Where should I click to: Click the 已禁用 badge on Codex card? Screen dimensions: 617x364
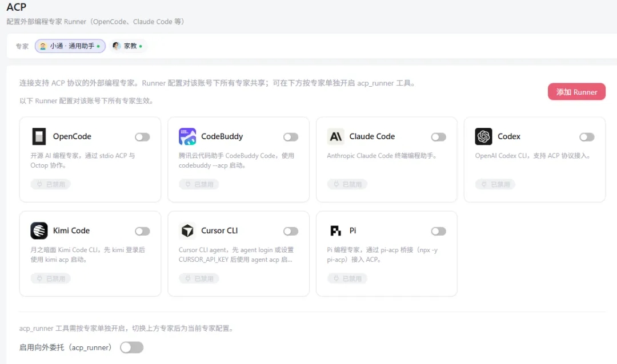click(x=495, y=184)
